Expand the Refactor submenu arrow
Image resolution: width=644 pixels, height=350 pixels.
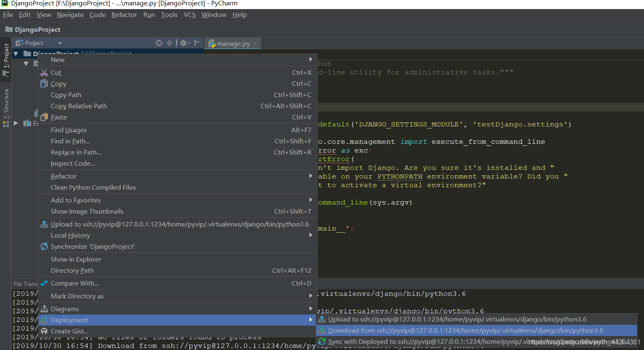coord(311,176)
